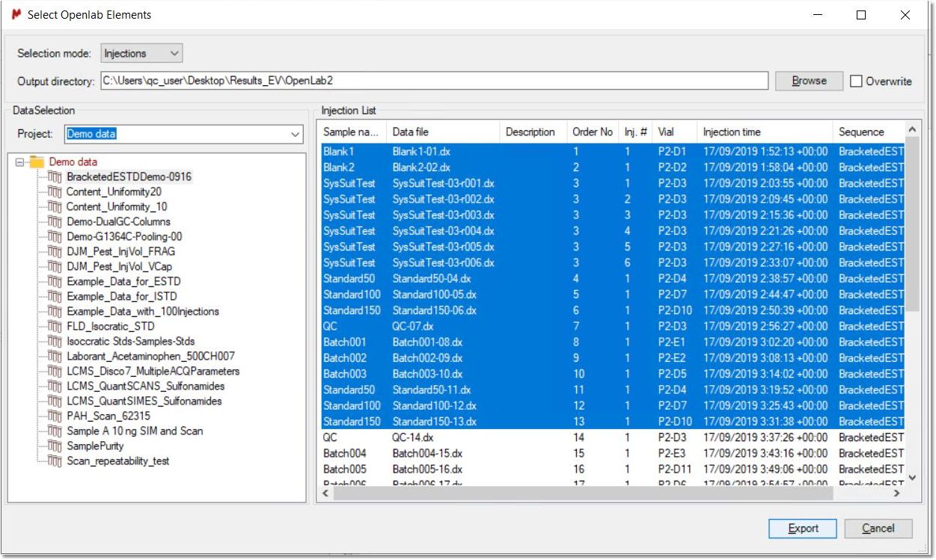Sort by Vial column header
Viewport: 936px width, 560px height.
tap(674, 132)
